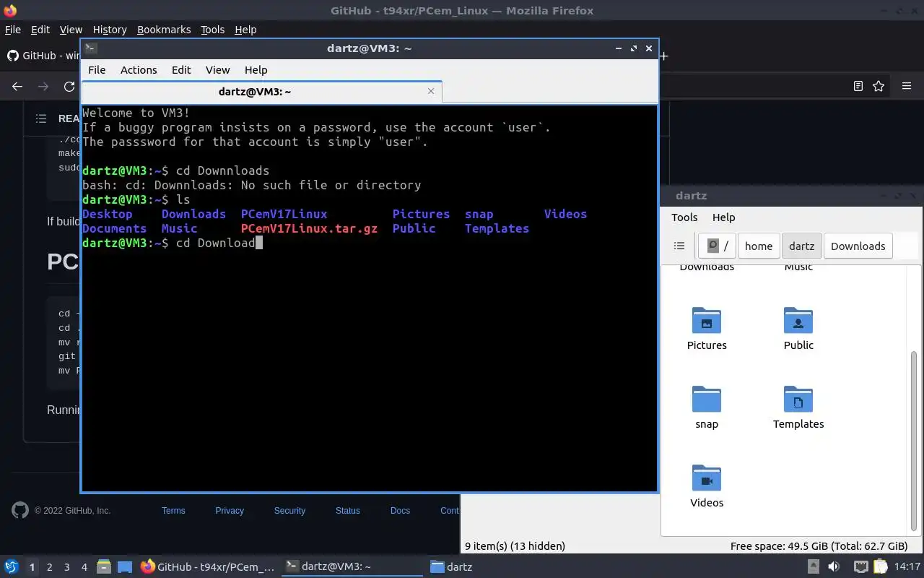924x578 pixels.
Task: Bookmark this page with star icon
Action: click(879, 86)
